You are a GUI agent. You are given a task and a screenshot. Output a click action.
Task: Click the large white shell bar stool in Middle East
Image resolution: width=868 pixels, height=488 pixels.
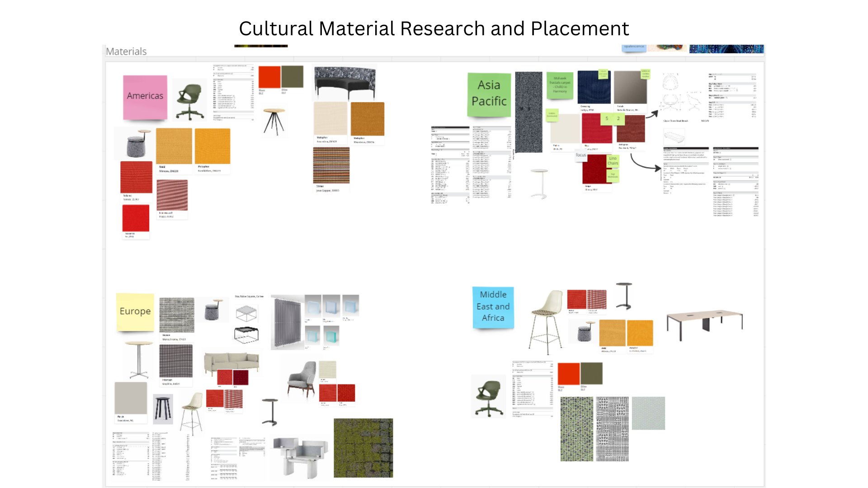[547, 322]
